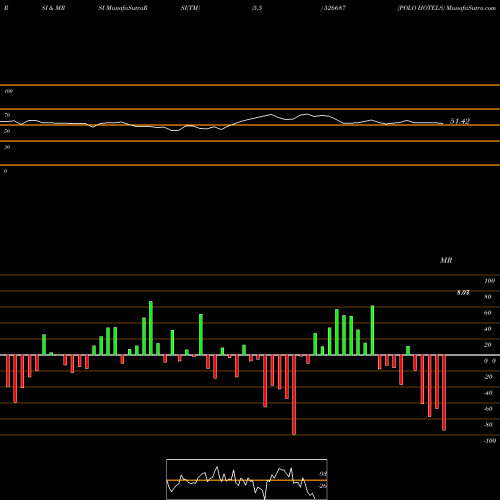Open the mini overview chart thumbnail at bottom

tap(247, 479)
